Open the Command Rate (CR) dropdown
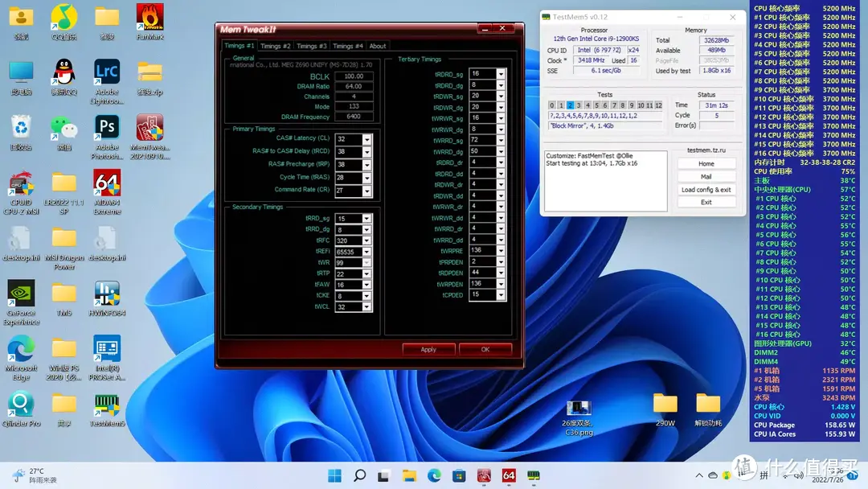The width and height of the screenshot is (868, 489). tap(366, 191)
